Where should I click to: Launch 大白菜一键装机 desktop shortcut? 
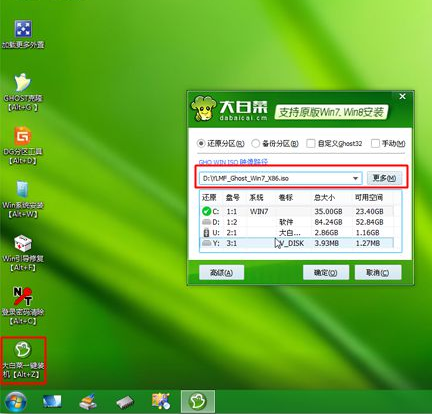pyautogui.click(x=23, y=360)
